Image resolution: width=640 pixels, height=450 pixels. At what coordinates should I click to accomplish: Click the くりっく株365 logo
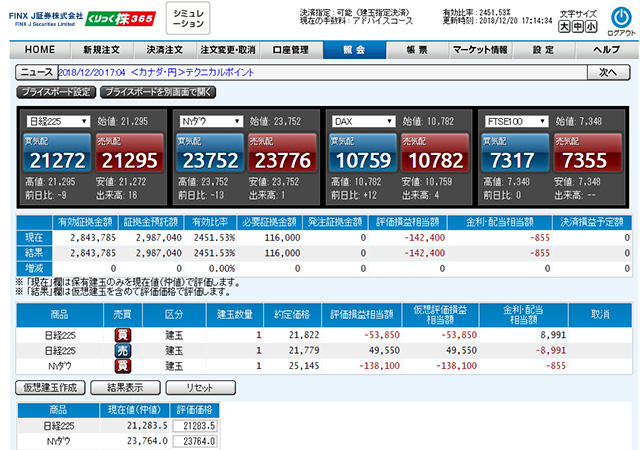119,19
